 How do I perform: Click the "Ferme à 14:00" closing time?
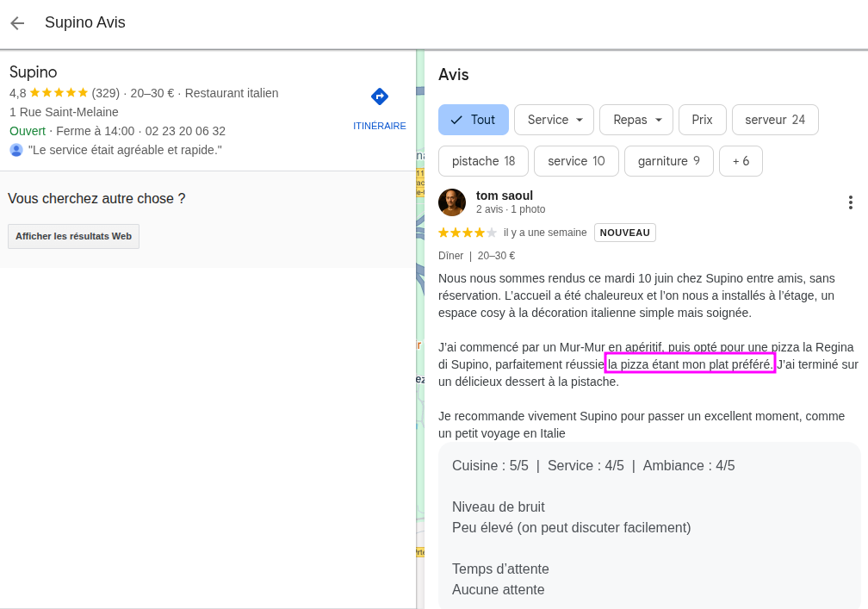(96, 131)
